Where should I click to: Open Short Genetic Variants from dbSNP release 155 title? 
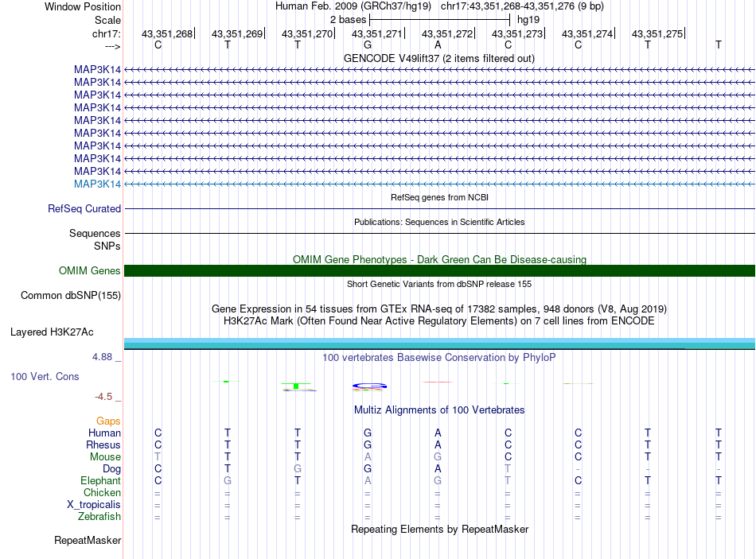(439, 285)
